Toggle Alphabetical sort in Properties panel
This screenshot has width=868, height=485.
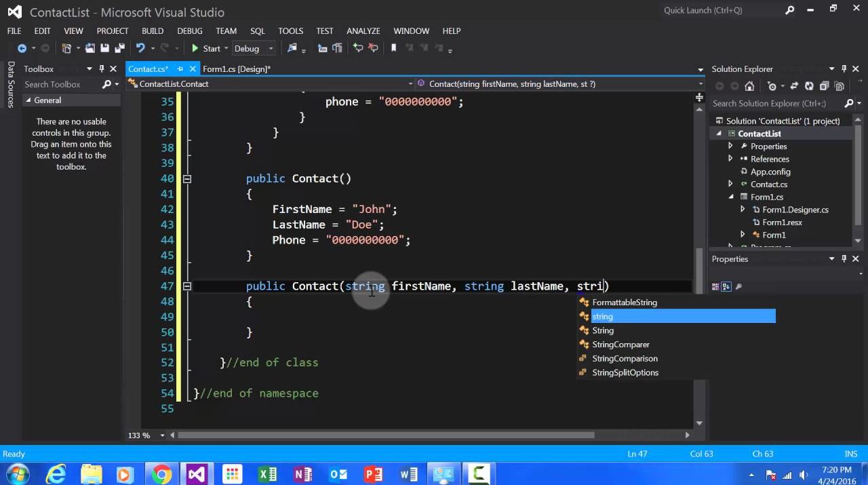pyautogui.click(x=726, y=287)
